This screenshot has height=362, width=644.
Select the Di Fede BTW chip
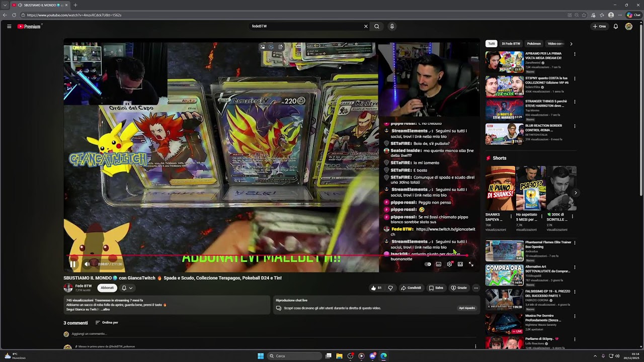[511, 44]
